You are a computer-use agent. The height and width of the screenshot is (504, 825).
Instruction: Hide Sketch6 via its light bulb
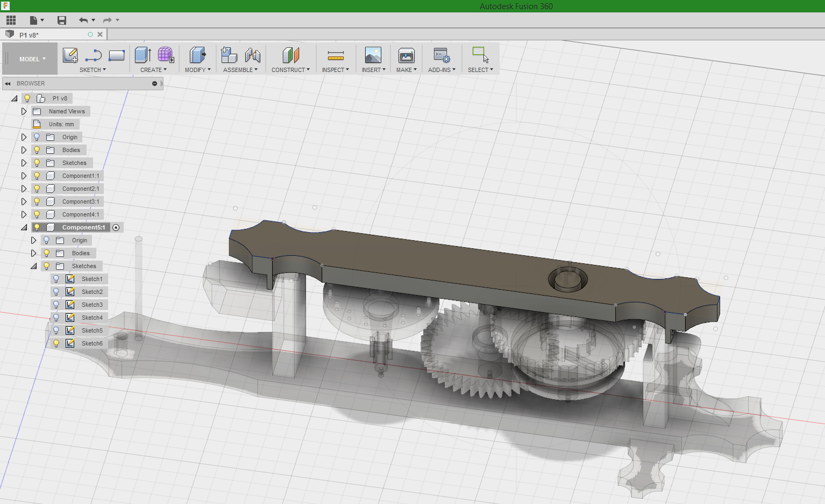point(56,343)
